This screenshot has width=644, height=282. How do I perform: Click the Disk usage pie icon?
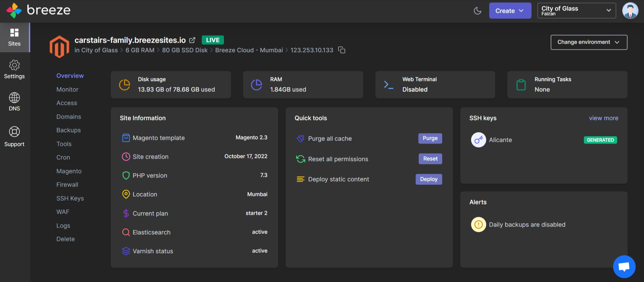tap(125, 85)
